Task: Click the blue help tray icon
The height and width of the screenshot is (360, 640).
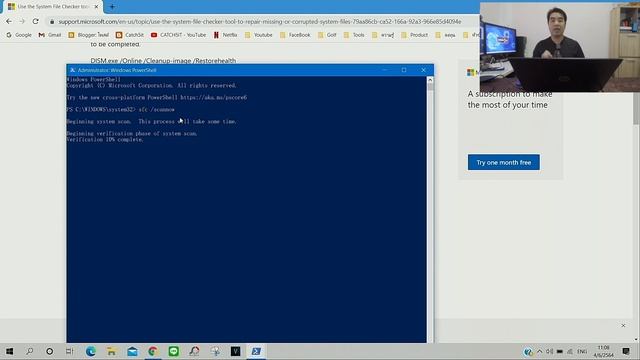Action: 528,351
